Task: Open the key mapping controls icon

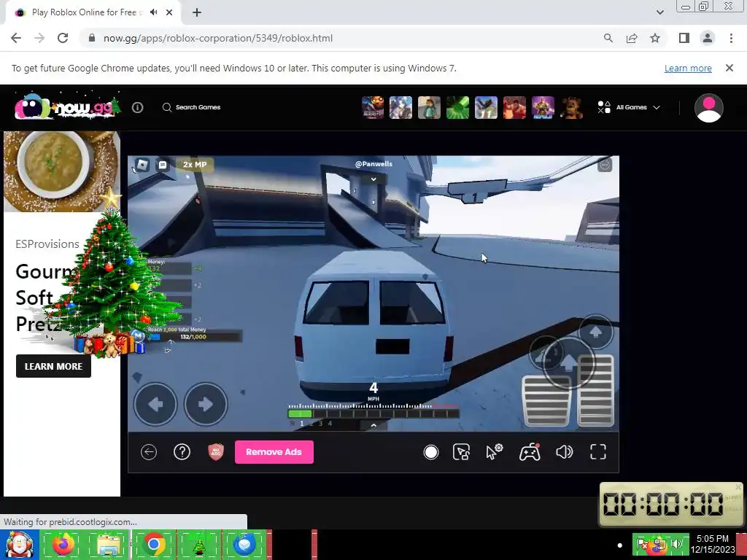Action: coord(461,452)
